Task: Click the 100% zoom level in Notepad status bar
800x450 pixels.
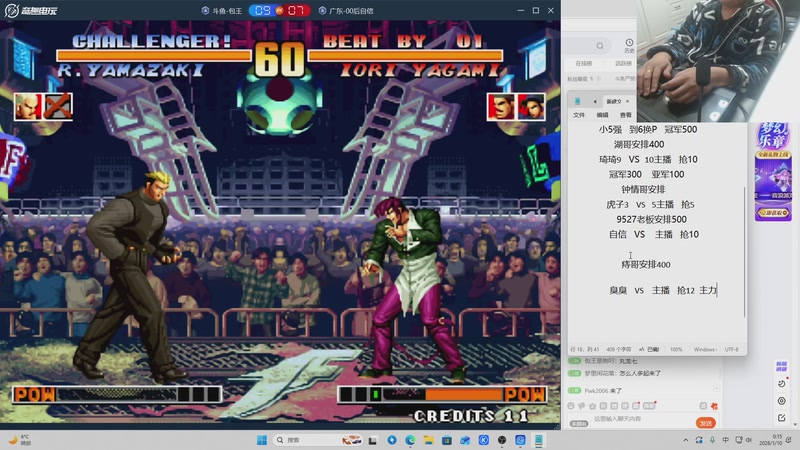Action: [x=676, y=349]
